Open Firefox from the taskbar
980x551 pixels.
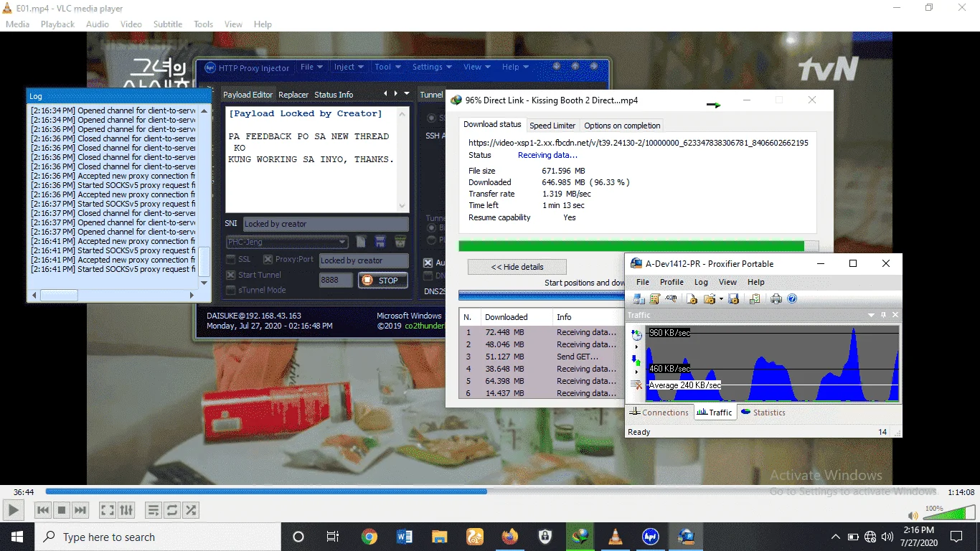(510, 537)
